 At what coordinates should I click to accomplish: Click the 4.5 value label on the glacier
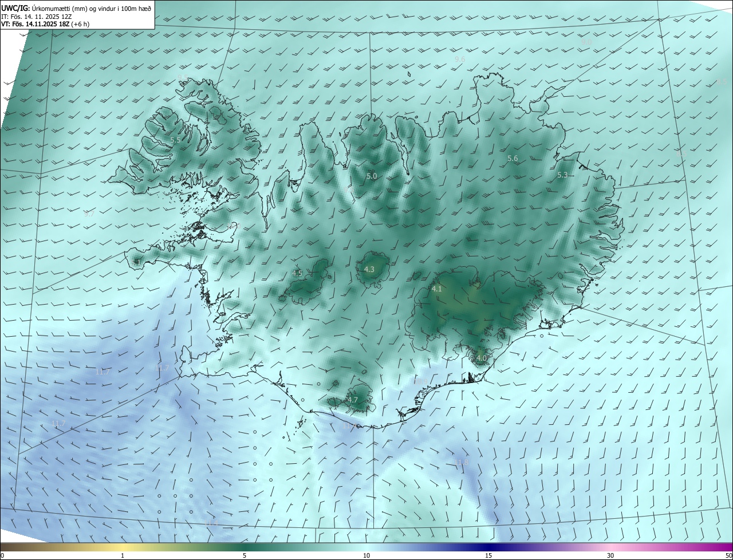(x=297, y=274)
